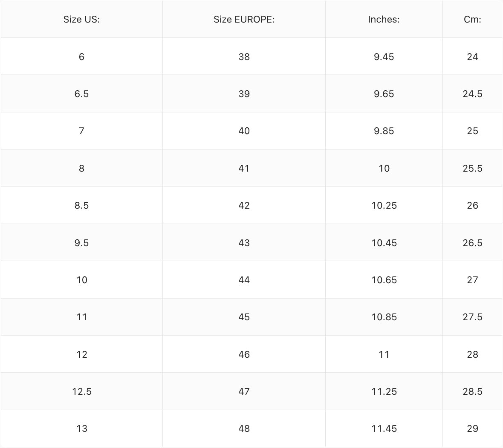Viewport: 503px width, 448px height.
Task: Select the "Inches:" column header
Action: [384, 19]
